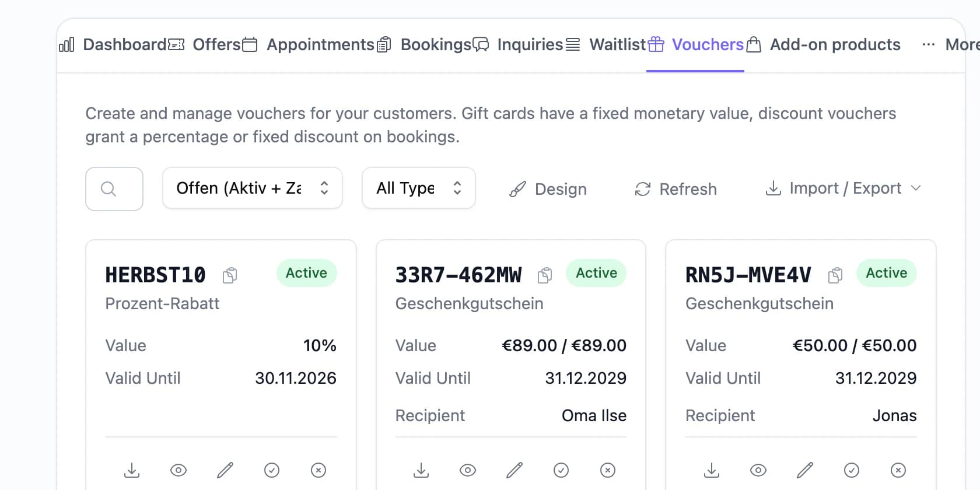Edit the HERBST10 voucher with pencil icon
This screenshot has height=490, width=980.
click(225, 470)
